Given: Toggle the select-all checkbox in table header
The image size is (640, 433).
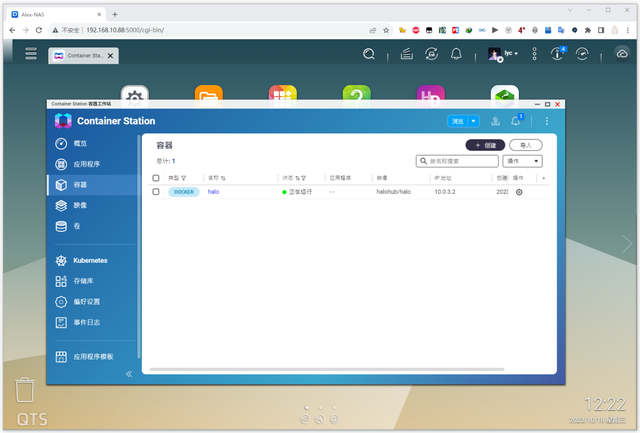Looking at the screenshot, I should (x=155, y=178).
